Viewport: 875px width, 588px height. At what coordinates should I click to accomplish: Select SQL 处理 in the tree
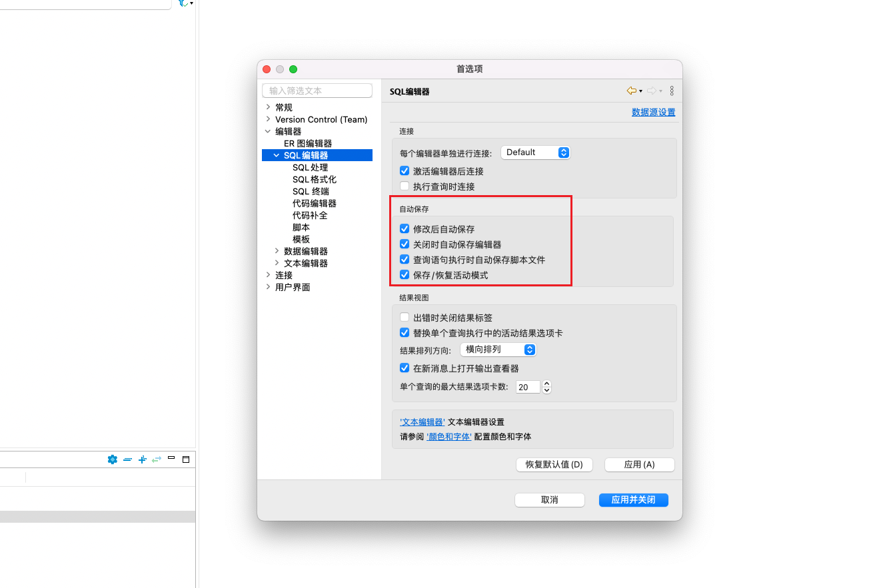311,167
